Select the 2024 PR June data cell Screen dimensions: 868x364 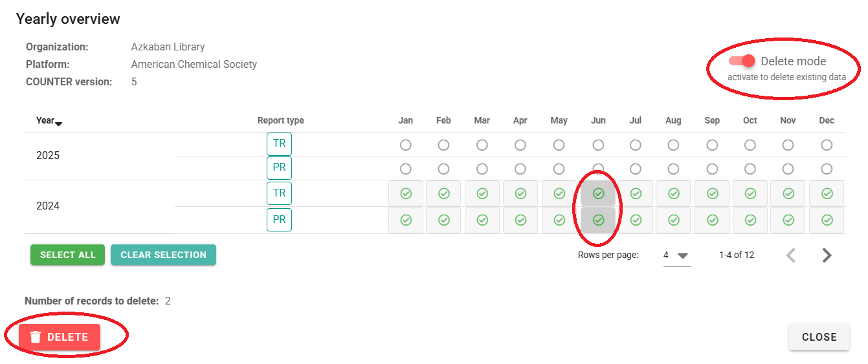[598, 220]
